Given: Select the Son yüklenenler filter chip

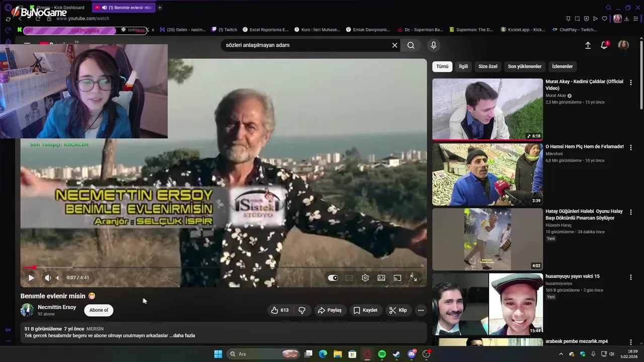Looking at the screenshot, I should tap(525, 66).
